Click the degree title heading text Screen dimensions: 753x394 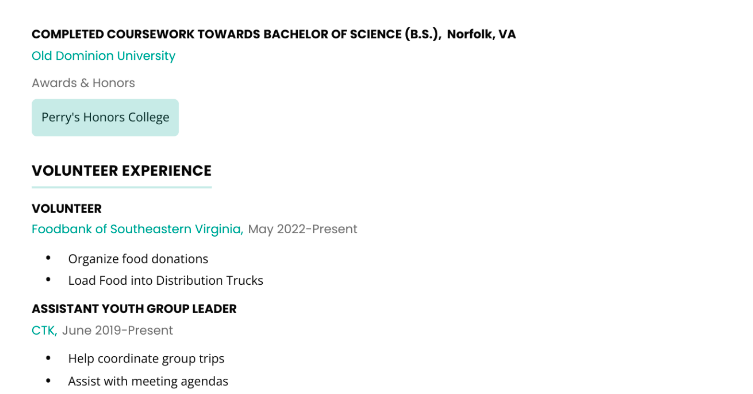click(x=236, y=34)
